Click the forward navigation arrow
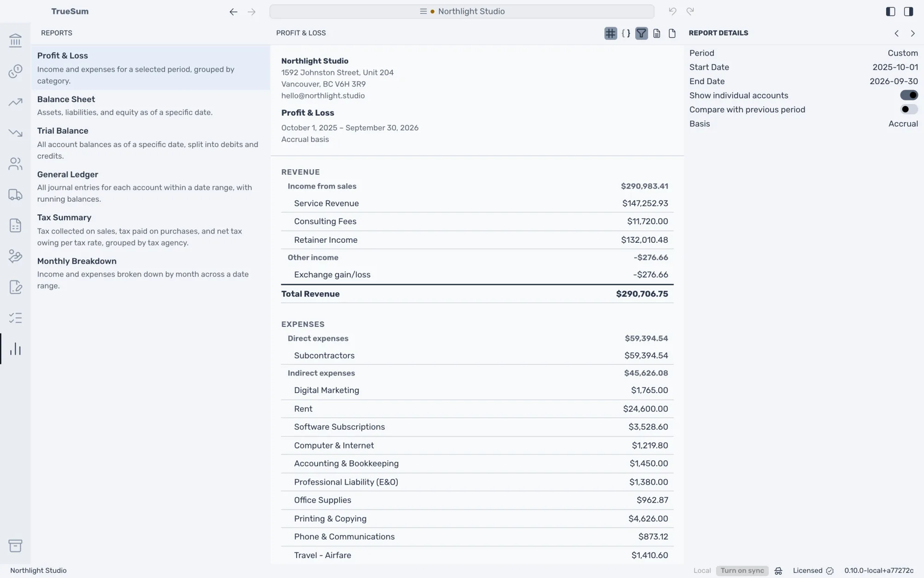Screen dimensions: 924x578 pyautogui.click(x=251, y=12)
